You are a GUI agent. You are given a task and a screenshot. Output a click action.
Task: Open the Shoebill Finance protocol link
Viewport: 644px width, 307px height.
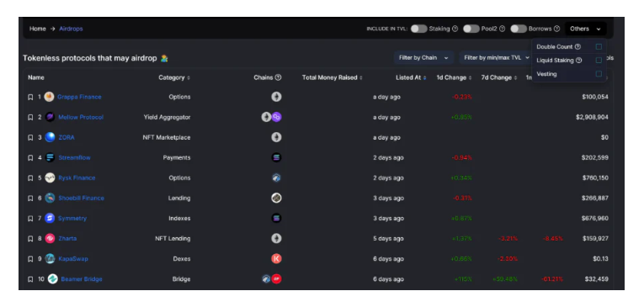[x=81, y=198]
